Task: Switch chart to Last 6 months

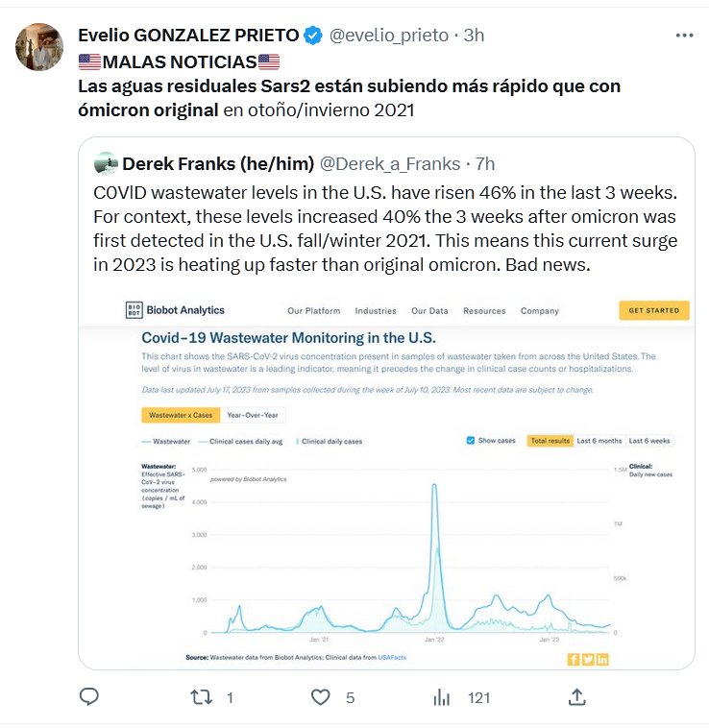Action: 599,441
